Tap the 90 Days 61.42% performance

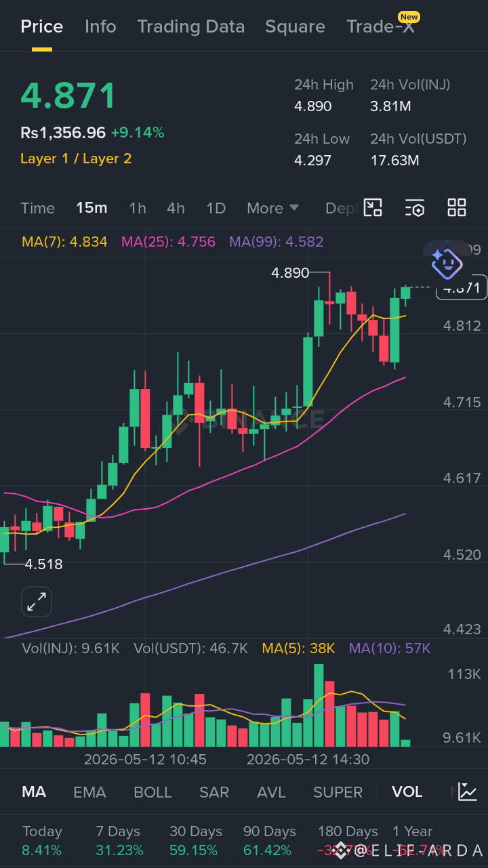[270, 841]
